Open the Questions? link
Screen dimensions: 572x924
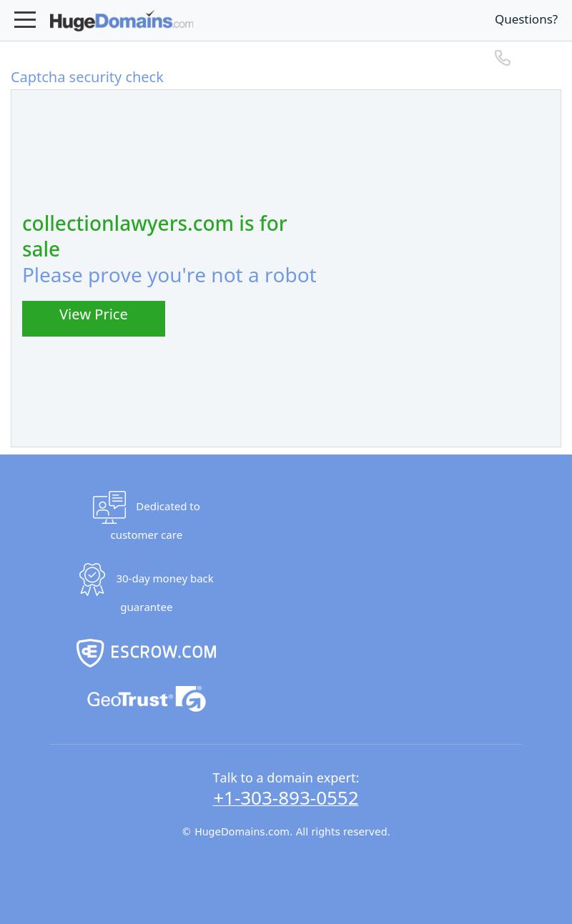526,19
